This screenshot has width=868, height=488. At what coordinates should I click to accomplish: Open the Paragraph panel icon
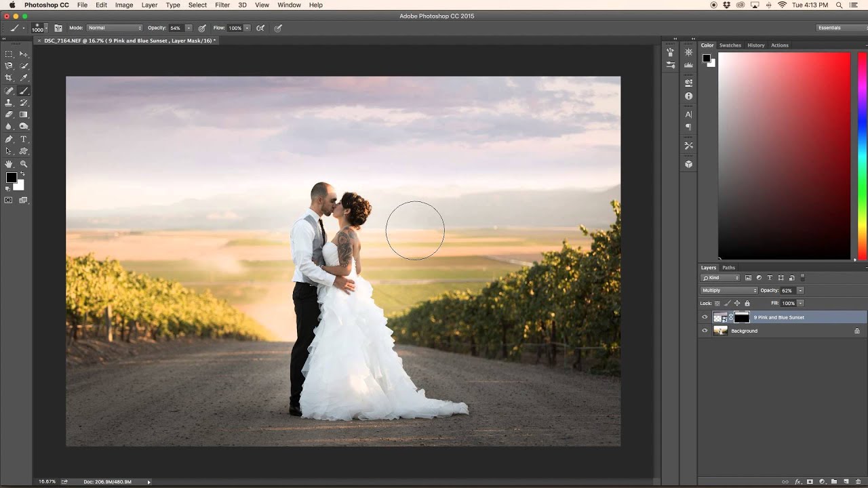(688, 127)
